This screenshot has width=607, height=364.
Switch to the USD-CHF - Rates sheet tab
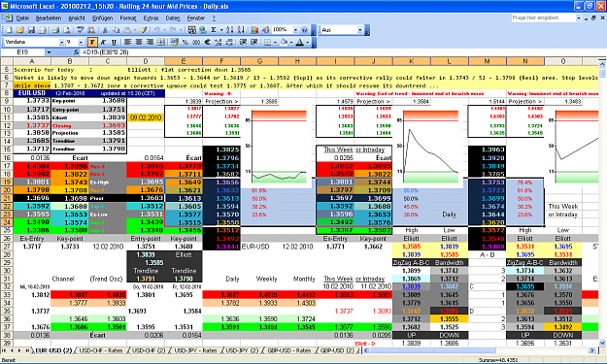coord(101,350)
